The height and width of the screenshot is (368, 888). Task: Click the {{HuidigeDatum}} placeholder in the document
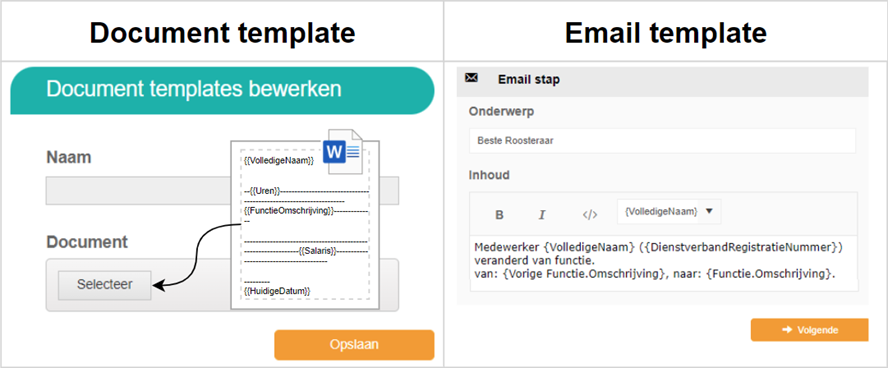tap(277, 290)
